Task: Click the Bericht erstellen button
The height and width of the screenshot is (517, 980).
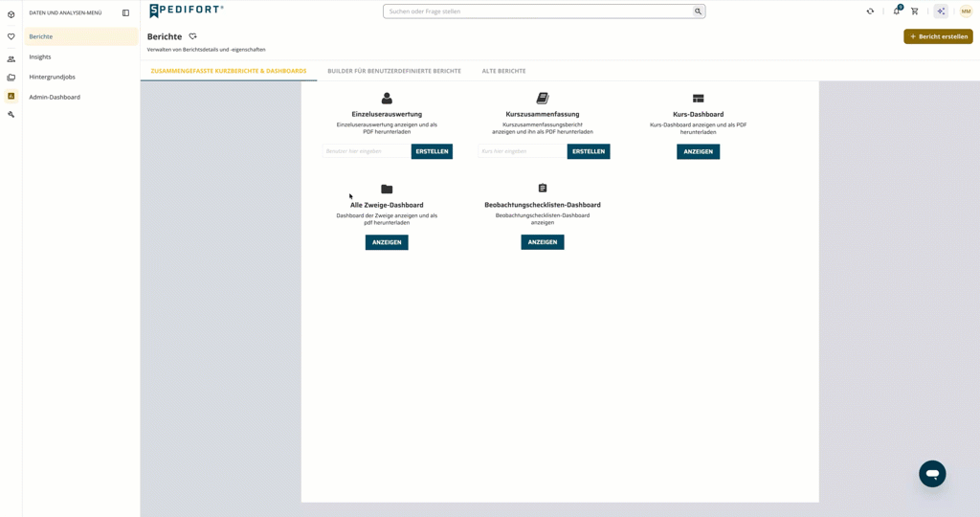Action: point(938,36)
